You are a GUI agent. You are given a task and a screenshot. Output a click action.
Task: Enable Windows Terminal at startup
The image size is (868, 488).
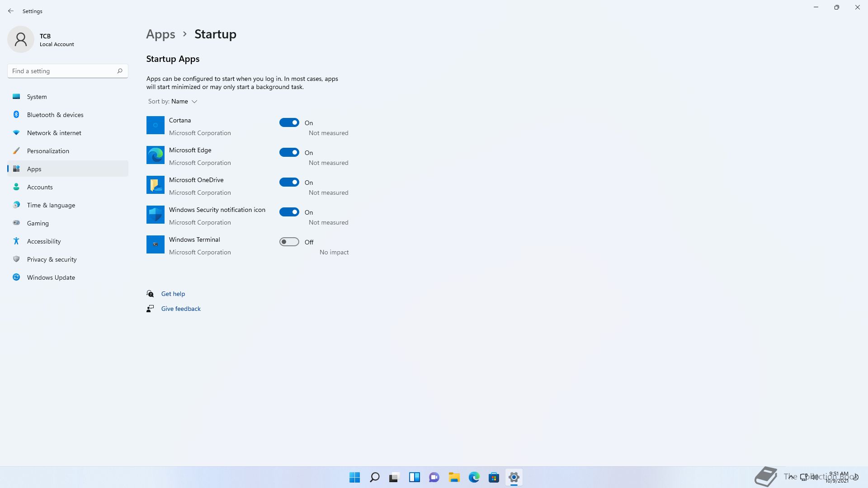pos(289,242)
